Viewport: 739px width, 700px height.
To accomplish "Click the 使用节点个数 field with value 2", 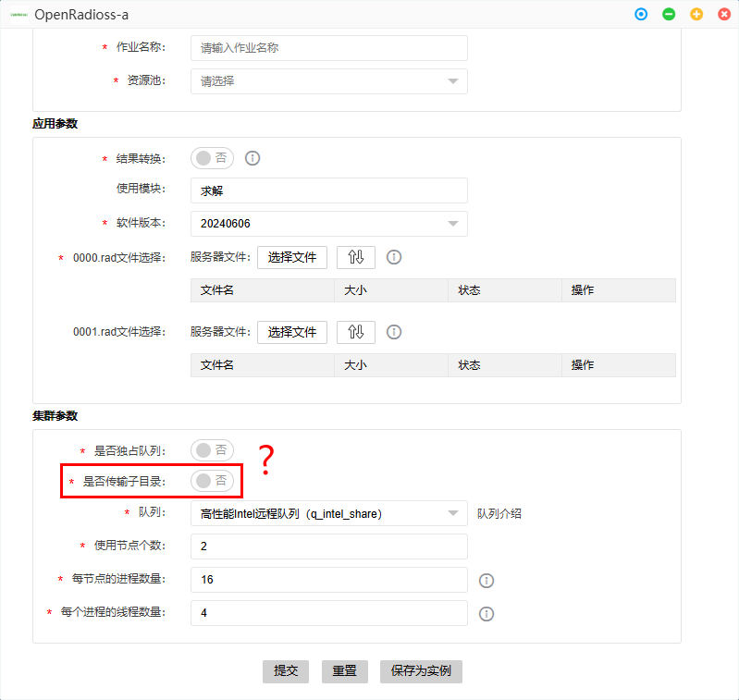I will tap(329, 546).
